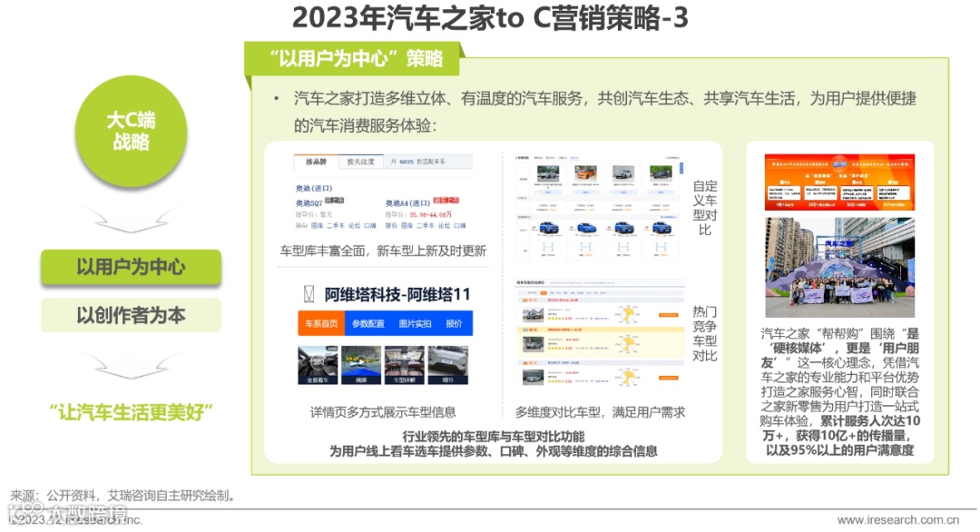
Task: Open the 全景看车 360 thumbnail
Action: 318,364
